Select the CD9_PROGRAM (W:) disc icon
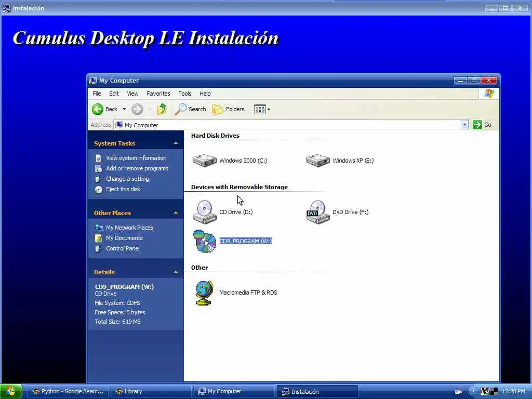This screenshot has height=399, width=532. (x=204, y=241)
